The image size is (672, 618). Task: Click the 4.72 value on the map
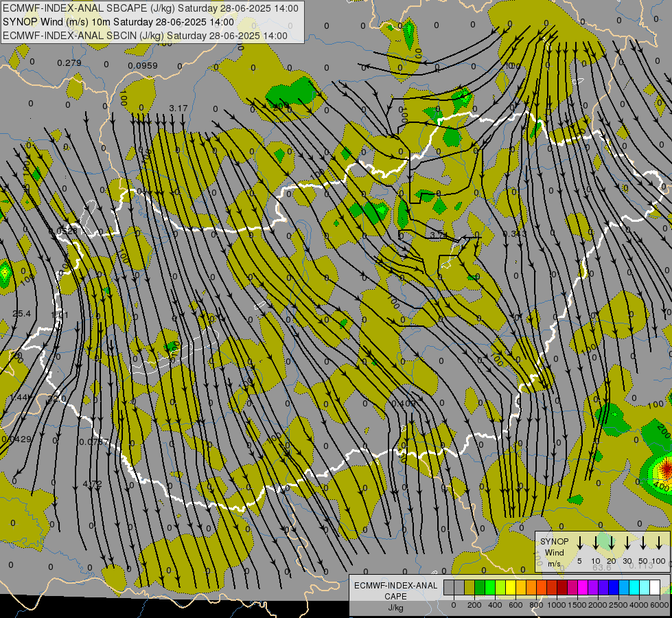point(92,484)
